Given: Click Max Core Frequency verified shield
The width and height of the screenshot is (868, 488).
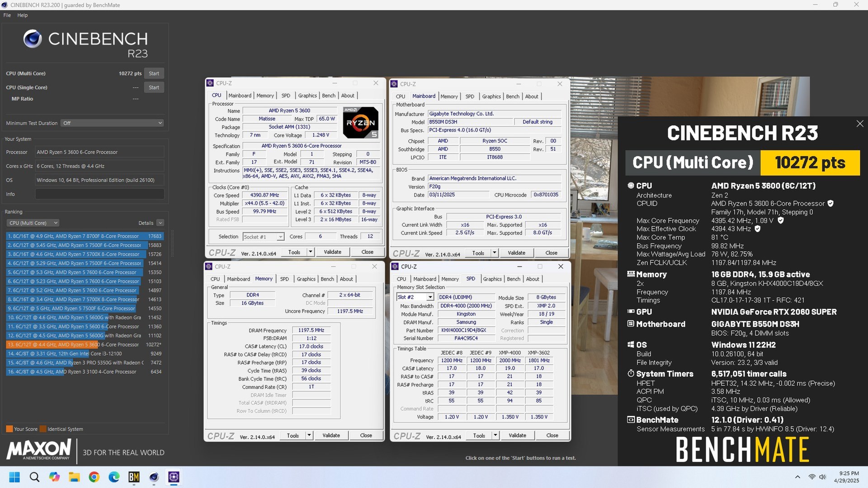Looking at the screenshot, I should pos(781,221).
